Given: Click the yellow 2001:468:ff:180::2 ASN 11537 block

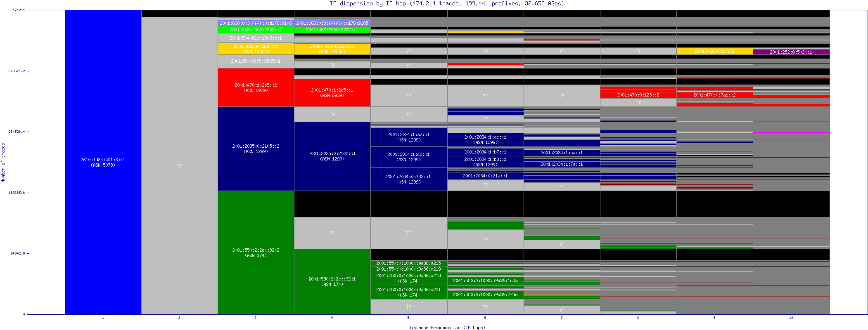Looking at the screenshot, I should (256, 49).
